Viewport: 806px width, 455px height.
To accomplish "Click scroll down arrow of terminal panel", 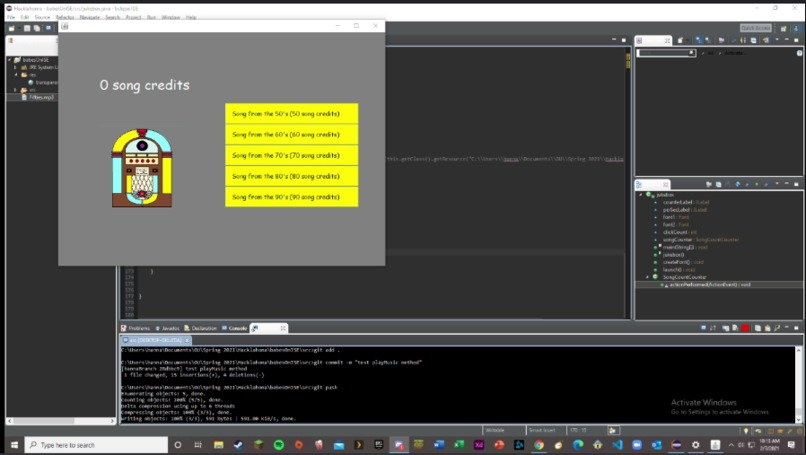I will point(798,419).
